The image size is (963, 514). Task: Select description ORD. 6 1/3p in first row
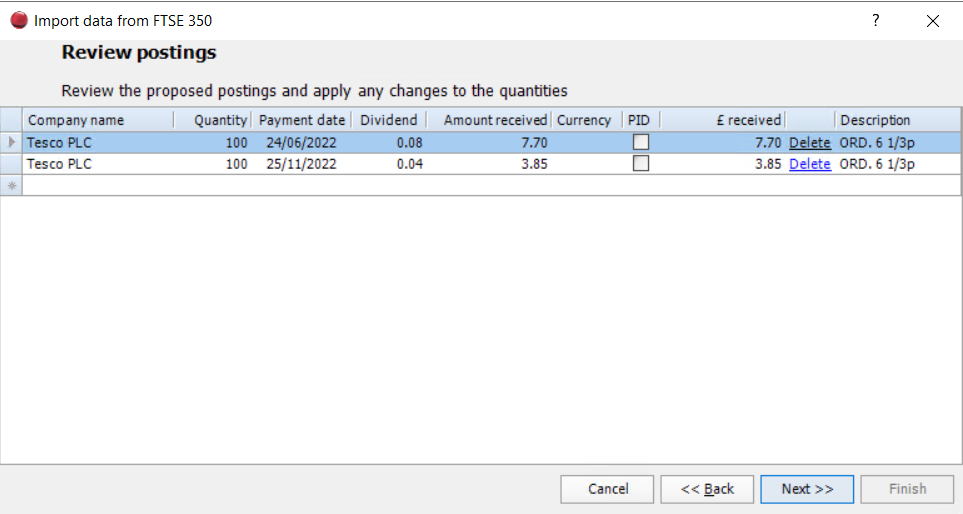tap(897, 143)
